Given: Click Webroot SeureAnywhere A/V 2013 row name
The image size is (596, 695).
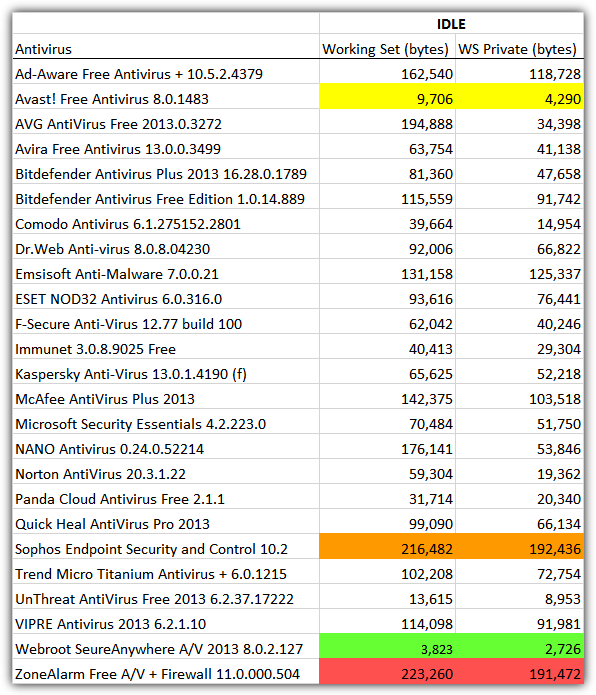Looking at the screenshot, I should click(x=159, y=649).
